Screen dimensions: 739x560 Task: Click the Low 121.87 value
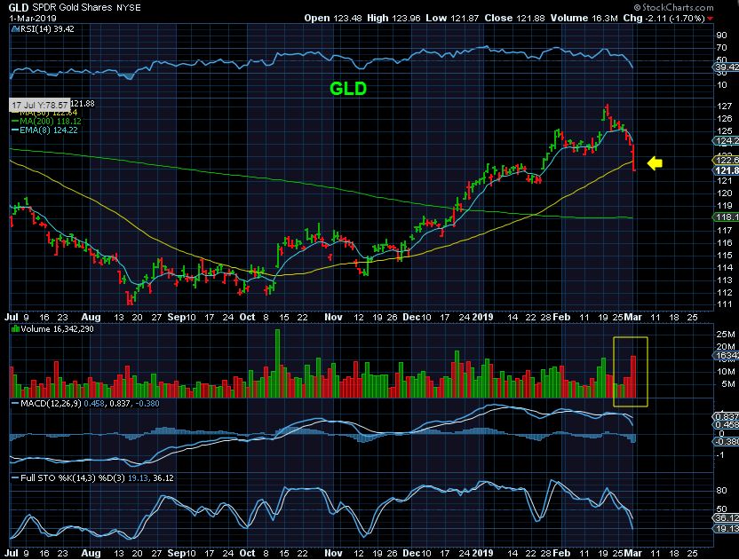452,19
